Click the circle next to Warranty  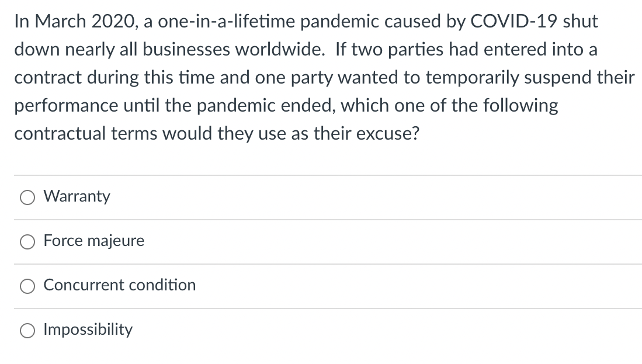point(27,197)
